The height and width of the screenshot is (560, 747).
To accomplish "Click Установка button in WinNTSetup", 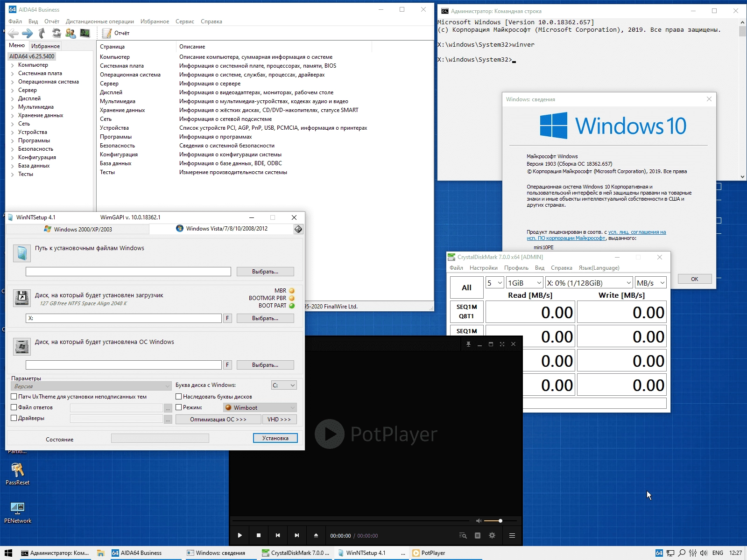I will point(275,438).
